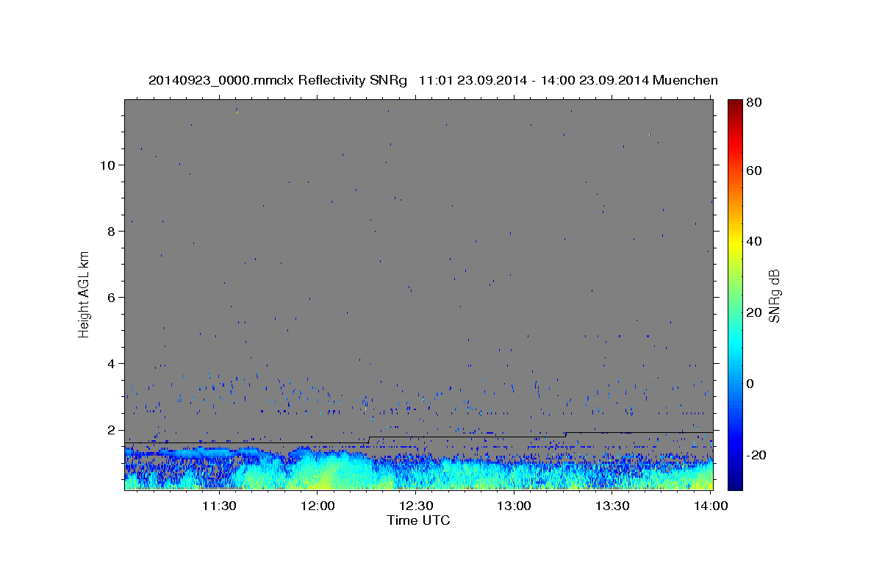
Task: Click the height tick label 8
Action: coord(112,232)
